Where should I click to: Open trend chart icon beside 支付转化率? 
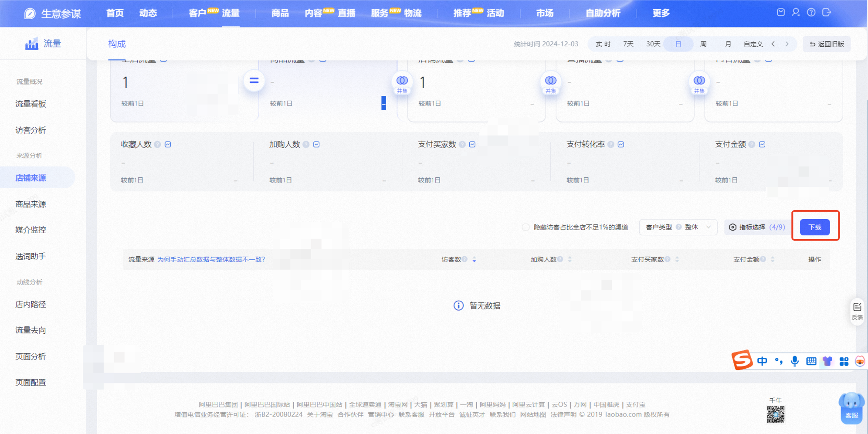[x=621, y=144]
